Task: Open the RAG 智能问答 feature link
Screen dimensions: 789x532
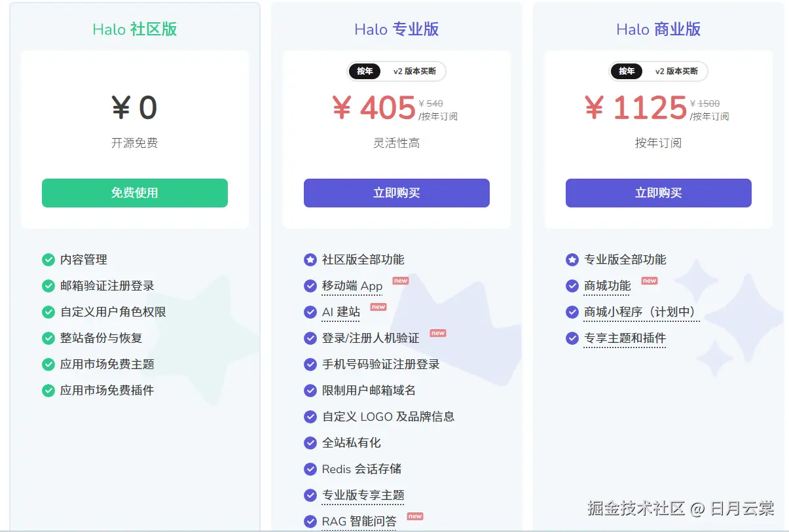Action: 359,522
